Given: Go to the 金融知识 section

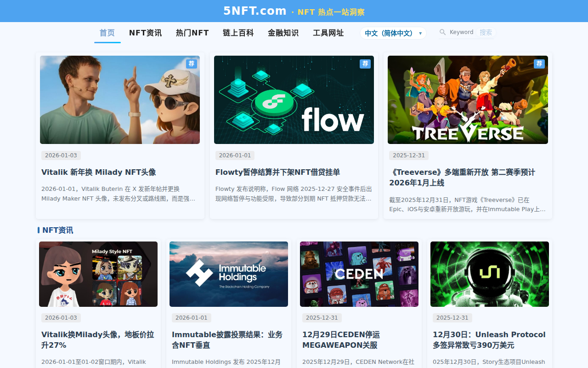Looking at the screenshot, I should [x=283, y=33].
